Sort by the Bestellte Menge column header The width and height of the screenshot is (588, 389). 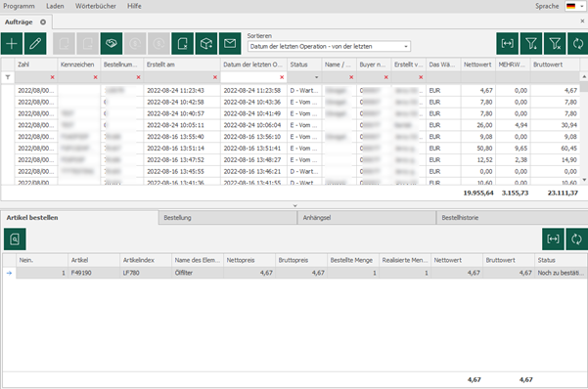coord(353,260)
